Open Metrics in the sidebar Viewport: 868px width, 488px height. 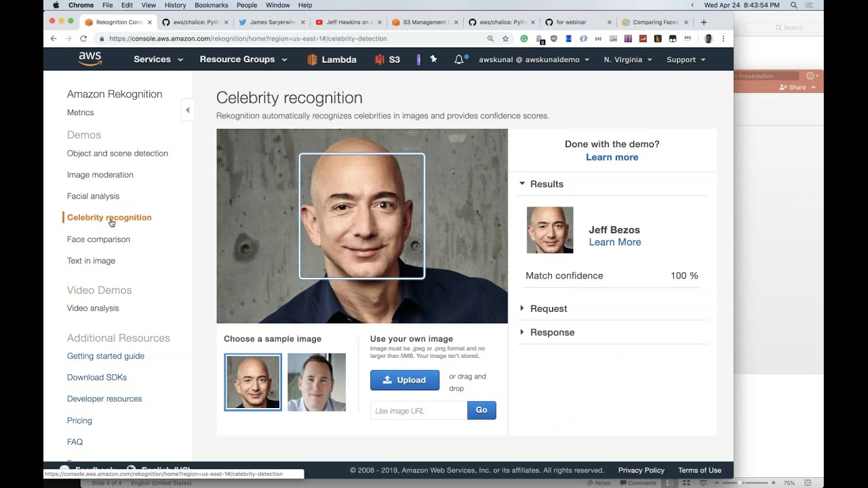click(80, 113)
